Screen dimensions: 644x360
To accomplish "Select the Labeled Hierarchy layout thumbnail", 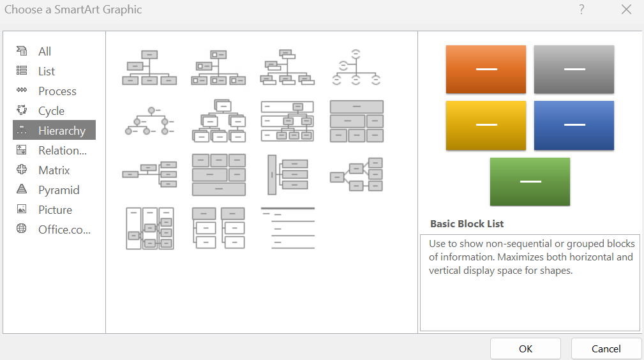I will click(x=287, y=121).
